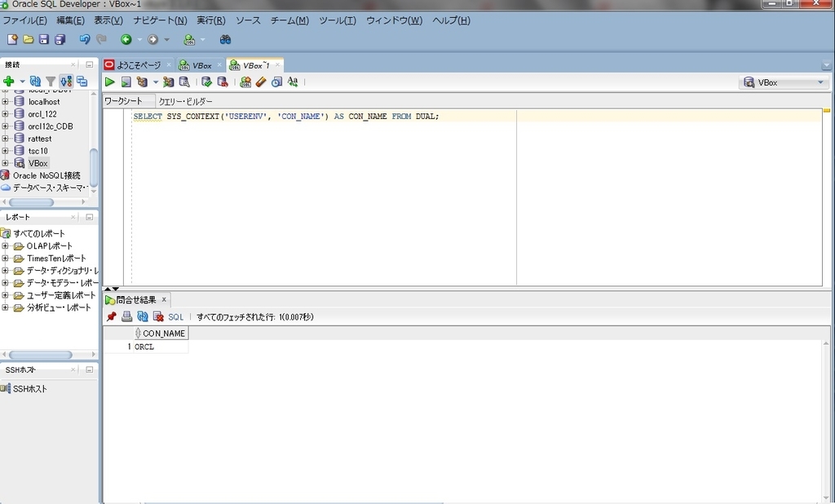Click the binoculars Find DB Object icon

point(225,39)
